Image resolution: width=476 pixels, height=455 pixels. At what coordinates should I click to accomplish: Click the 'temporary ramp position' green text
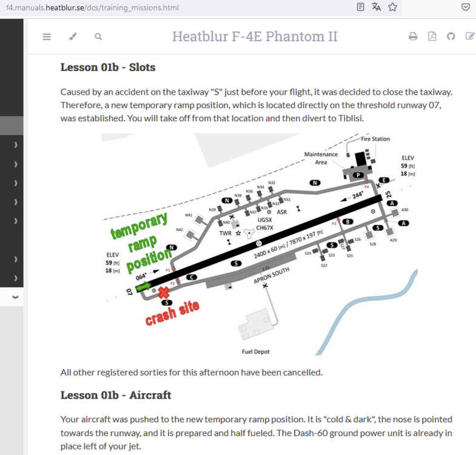pyautogui.click(x=141, y=243)
